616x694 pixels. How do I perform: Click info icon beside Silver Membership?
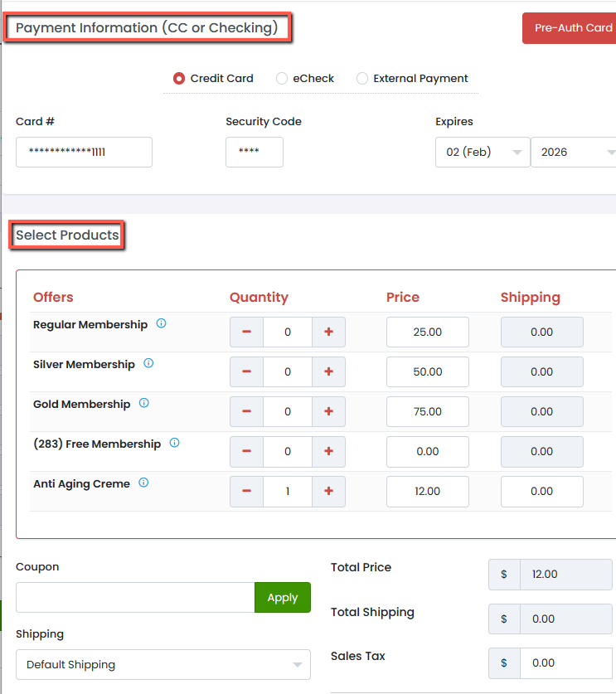(148, 363)
